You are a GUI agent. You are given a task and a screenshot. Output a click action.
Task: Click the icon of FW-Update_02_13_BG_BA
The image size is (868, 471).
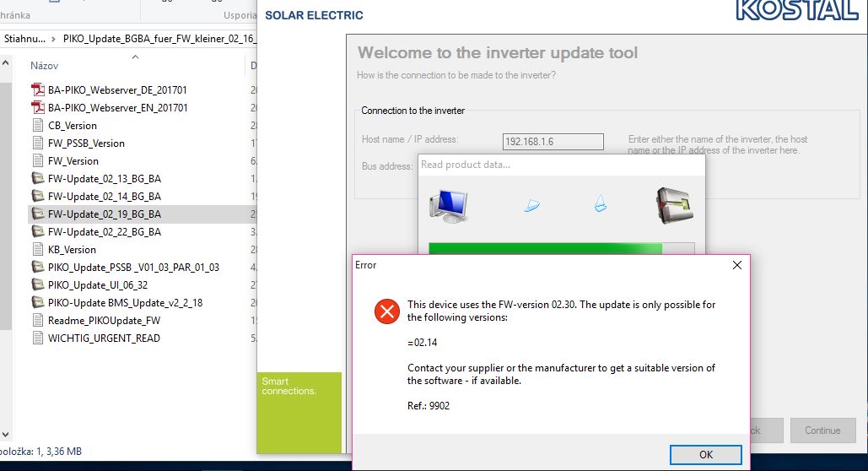[38, 178]
